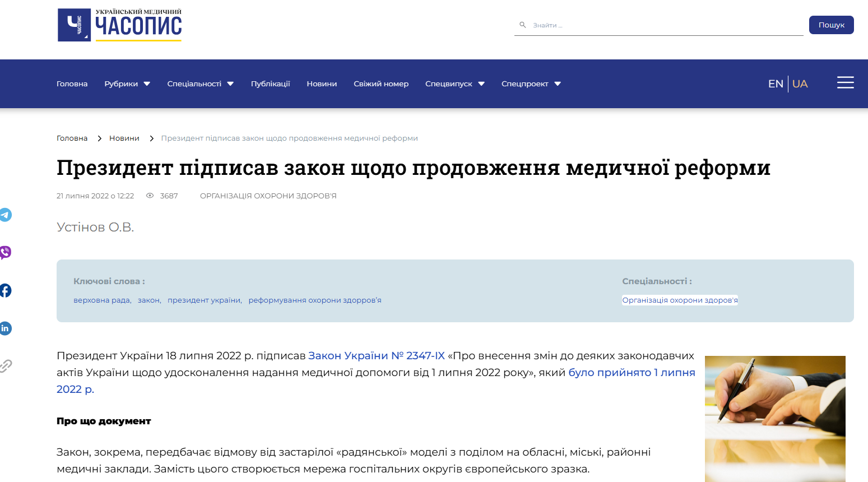Open the hamburger menu icon
This screenshot has height=482, width=868.
pyautogui.click(x=846, y=83)
